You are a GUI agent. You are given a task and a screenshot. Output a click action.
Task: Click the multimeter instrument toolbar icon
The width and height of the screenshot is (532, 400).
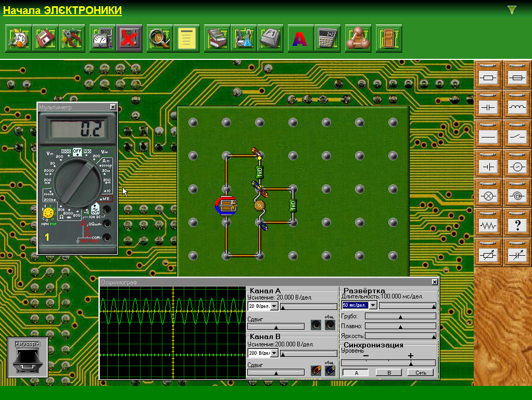pos(103,39)
